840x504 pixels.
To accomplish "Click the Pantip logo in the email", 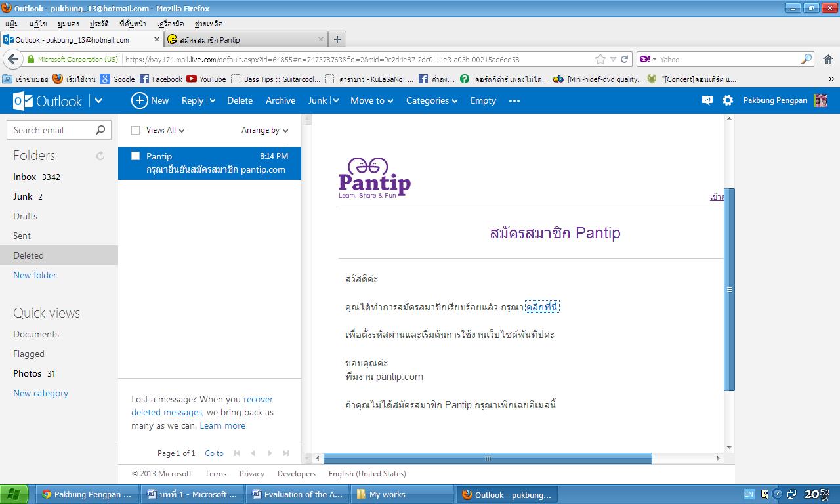I will click(375, 177).
